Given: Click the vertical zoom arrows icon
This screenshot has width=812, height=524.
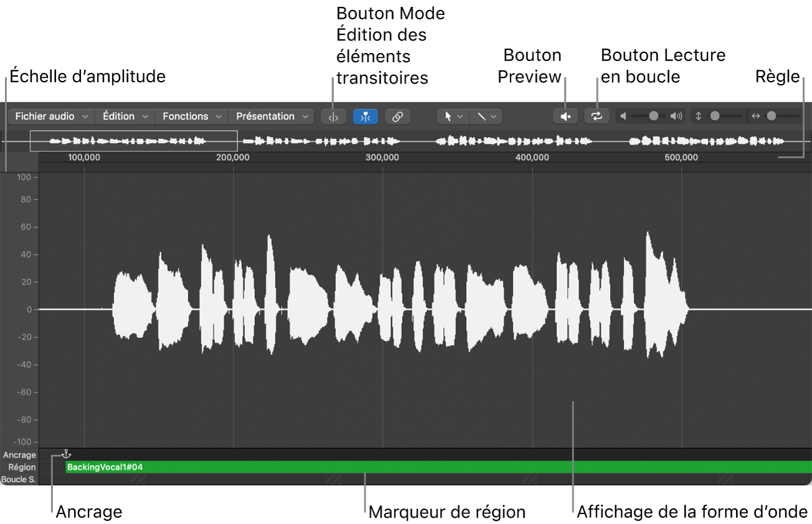Looking at the screenshot, I should pyautogui.click(x=699, y=116).
